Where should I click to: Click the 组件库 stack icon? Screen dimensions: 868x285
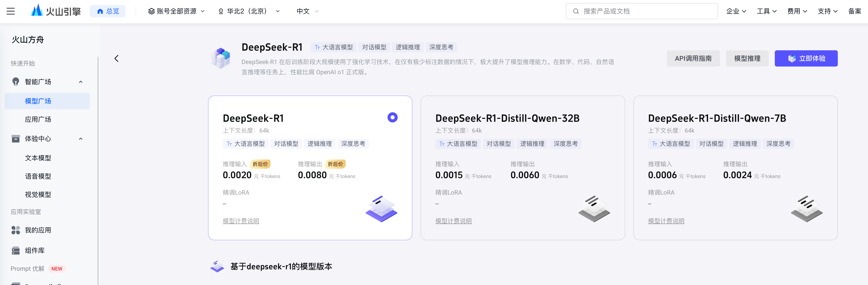(15, 250)
